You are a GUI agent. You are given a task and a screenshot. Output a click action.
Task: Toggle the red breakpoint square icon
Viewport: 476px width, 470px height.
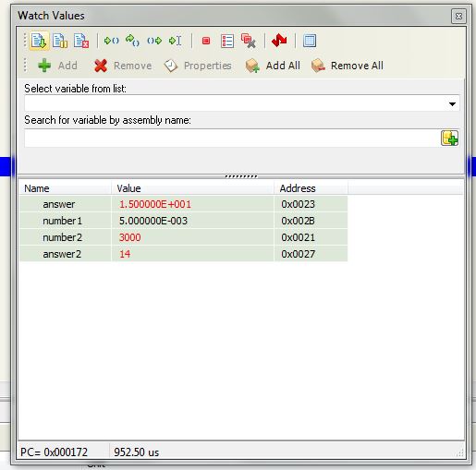point(206,41)
